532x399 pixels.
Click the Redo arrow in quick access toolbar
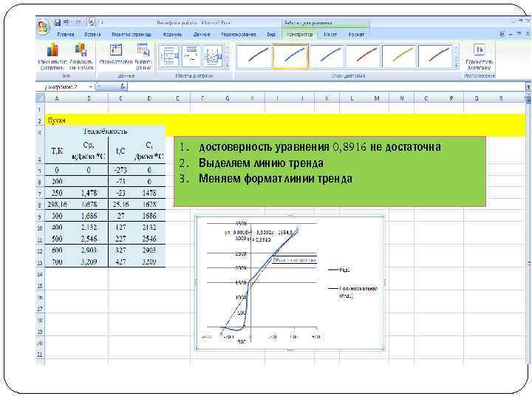pos(78,22)
